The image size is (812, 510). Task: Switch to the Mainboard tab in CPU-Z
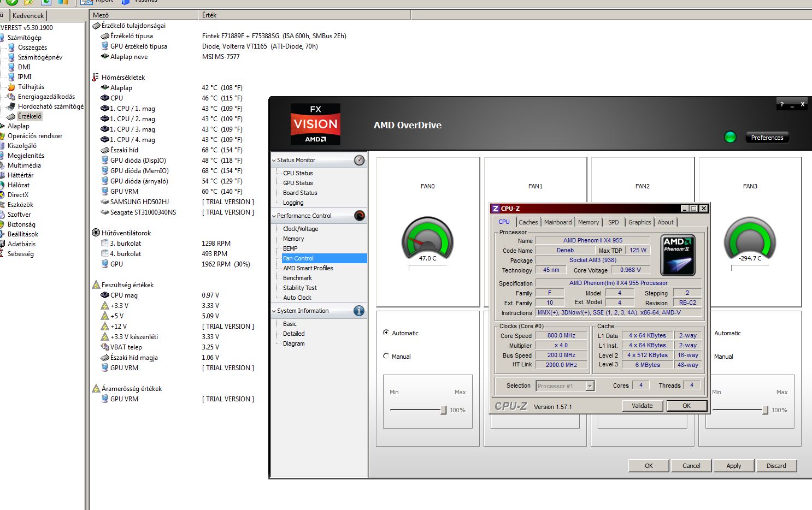[558, 222]
